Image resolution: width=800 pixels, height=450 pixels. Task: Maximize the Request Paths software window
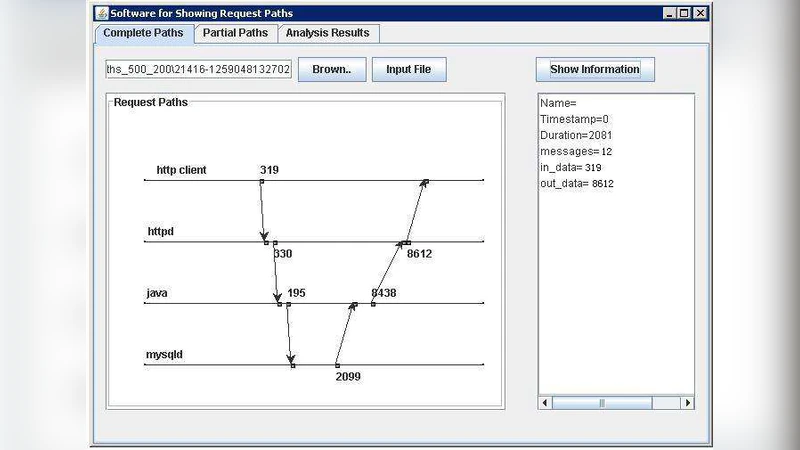click(684, 13)
